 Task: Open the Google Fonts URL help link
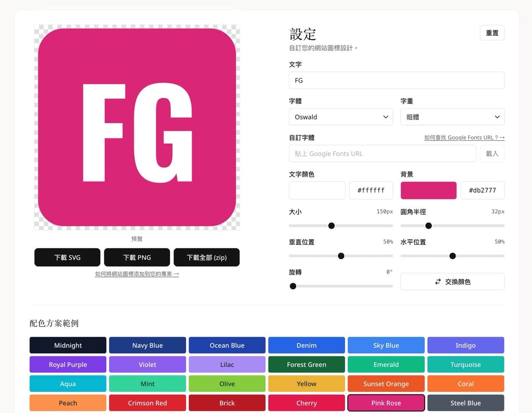(x=464, y=138)
